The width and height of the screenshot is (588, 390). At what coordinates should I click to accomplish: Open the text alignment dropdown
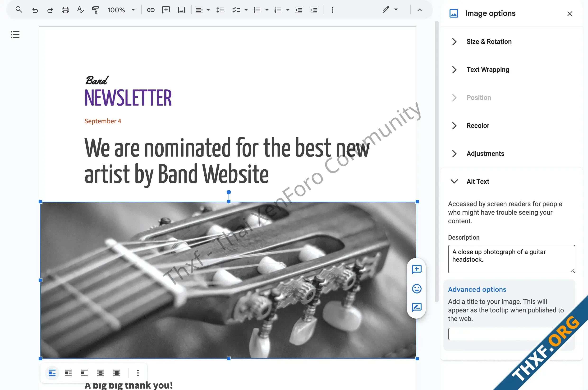(x=203, y=10)
